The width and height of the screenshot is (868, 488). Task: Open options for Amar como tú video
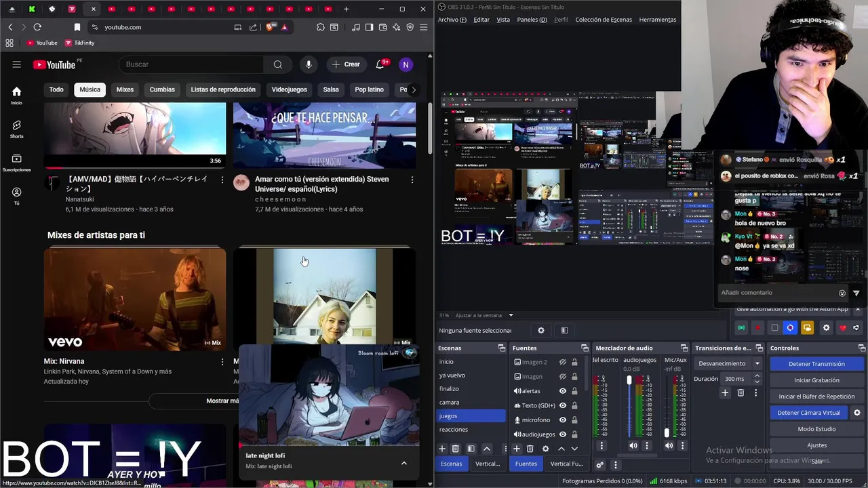point(412,180)
